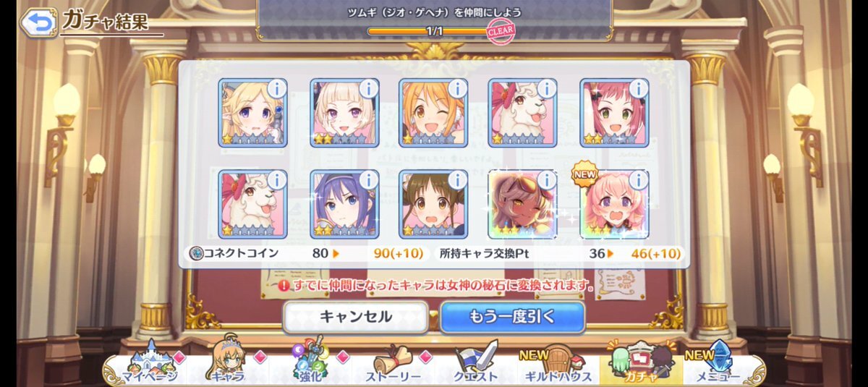Viewport: 868px width, 387px height.
Task: Open info on the brown twin-bun character
Action: (x=457, y=179)
